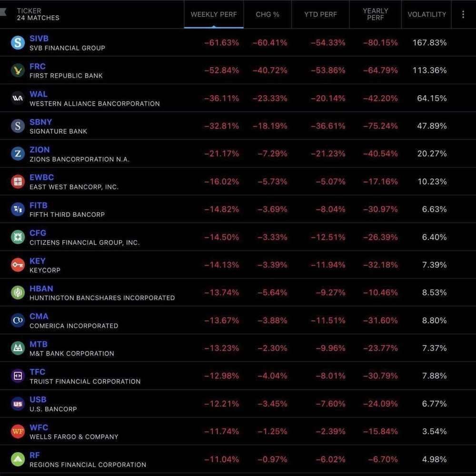The image size is (476, 476).
Task: Open the HBAN ticker link
Action: (41, 288)
